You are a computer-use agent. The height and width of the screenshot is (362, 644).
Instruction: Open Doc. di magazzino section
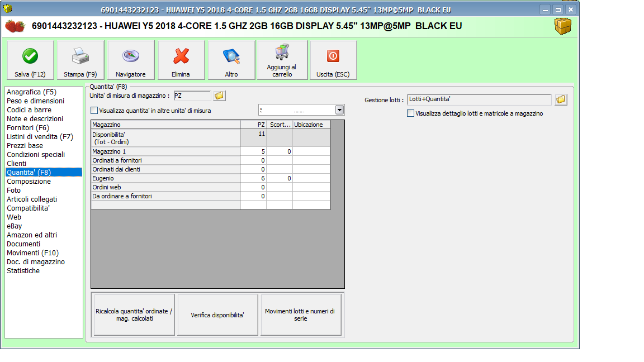(x=36, y=262)
